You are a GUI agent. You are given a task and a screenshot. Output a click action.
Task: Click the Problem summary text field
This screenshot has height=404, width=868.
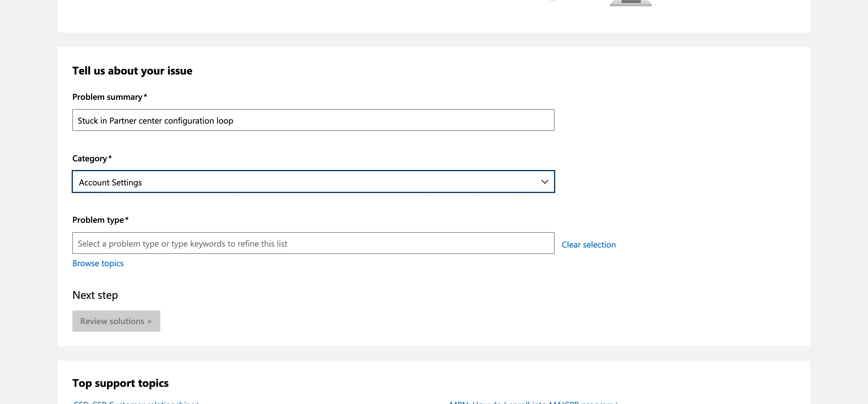point(313,120)
